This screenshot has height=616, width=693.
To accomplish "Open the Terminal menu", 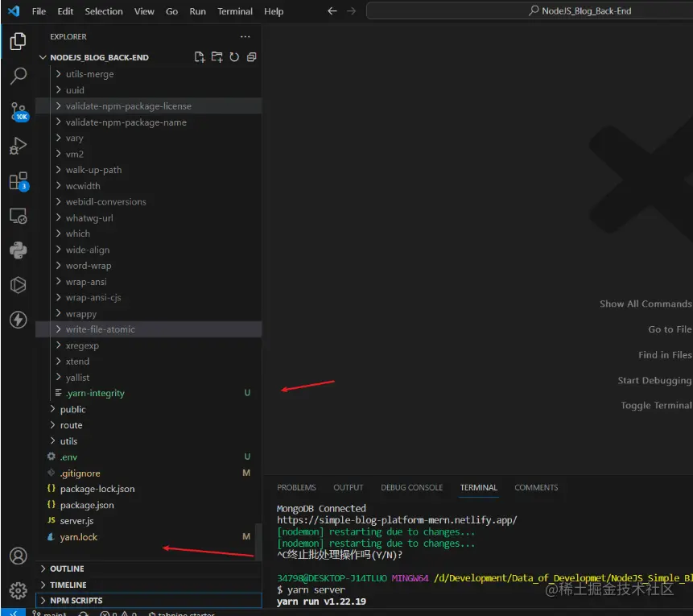I will tap(235, 11).
